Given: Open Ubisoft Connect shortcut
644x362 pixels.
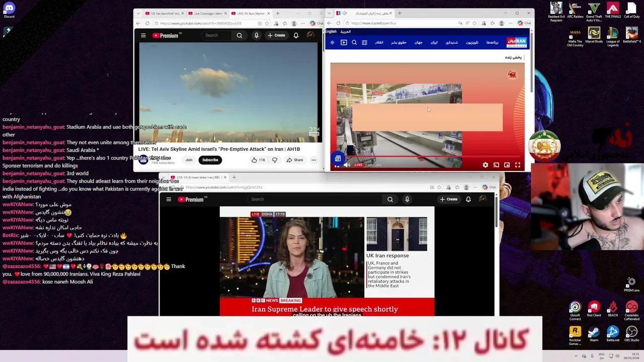Looking at the screenshot, I should [575, 311].
